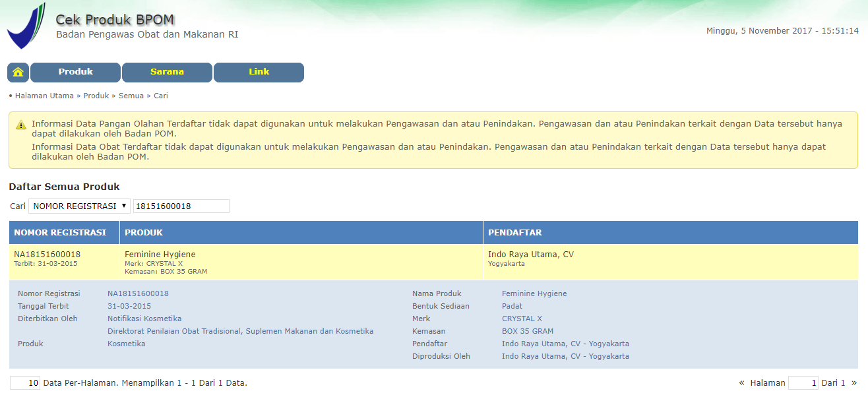Open the Produk menu
Screen dimensions: 868x397
pos(75,73)
